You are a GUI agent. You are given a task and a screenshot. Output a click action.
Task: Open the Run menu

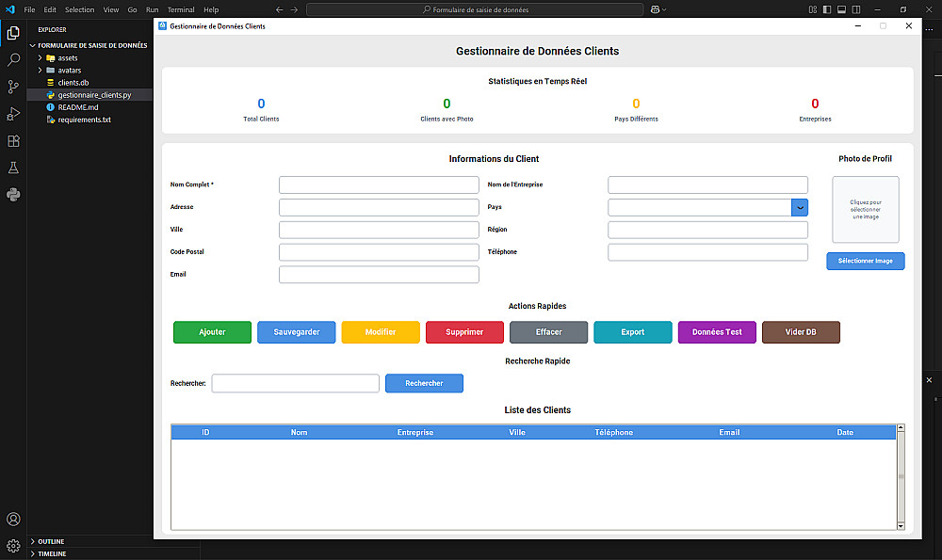click(x=152, y=9)
